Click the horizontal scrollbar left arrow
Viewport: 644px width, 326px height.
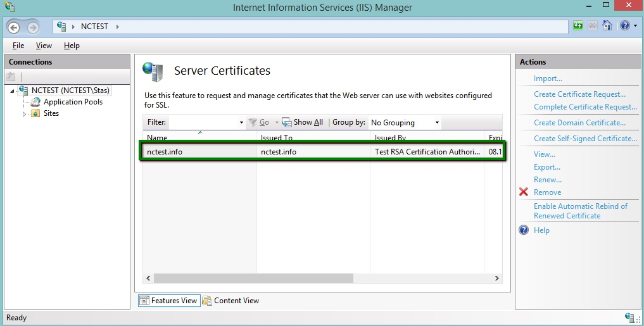click(148, 278)
